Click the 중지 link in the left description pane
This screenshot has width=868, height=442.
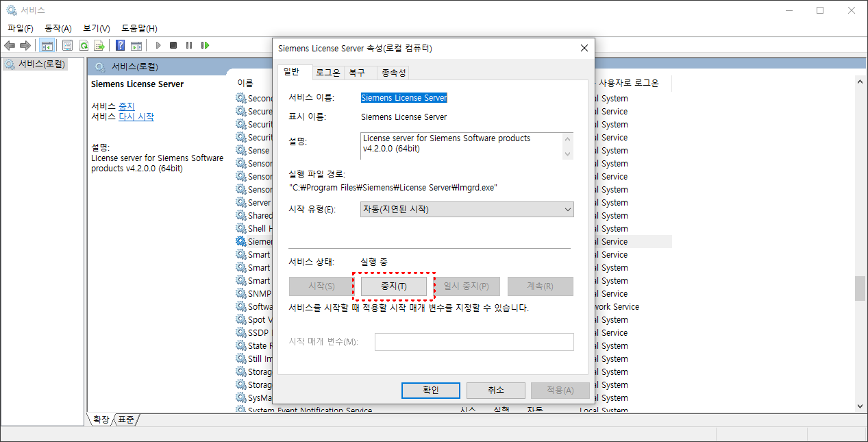pyautogui.click(x=127, y=106)
